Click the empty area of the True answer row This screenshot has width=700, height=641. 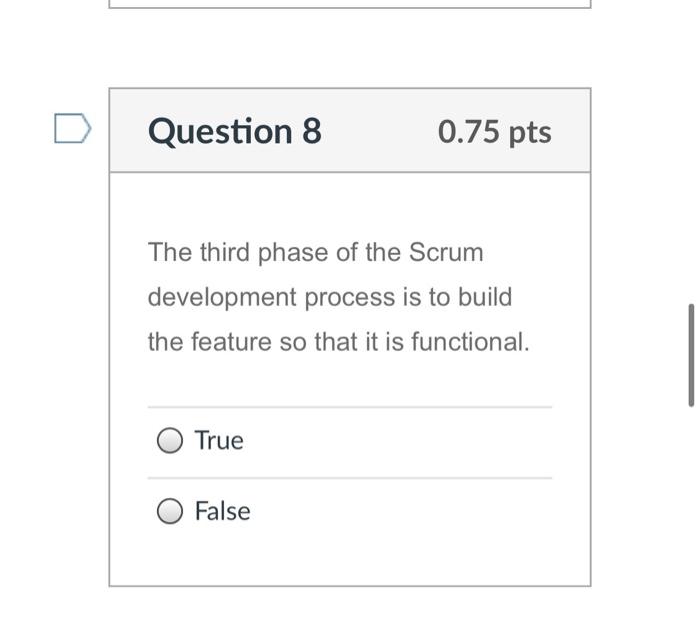pos(400,441)
